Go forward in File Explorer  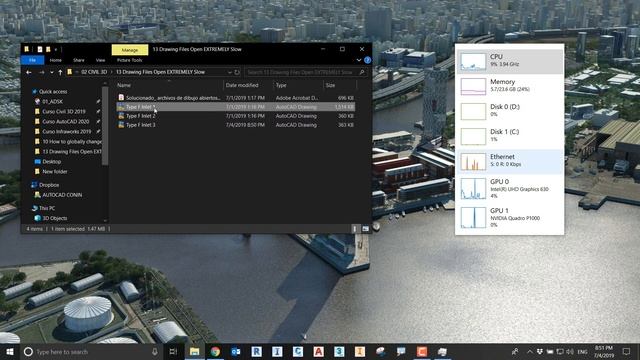pyautogui.click(x=41, y=72)
